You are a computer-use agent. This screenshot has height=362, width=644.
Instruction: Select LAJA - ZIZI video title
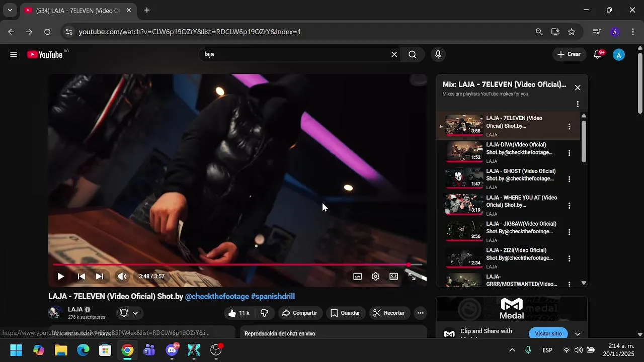pos(519,254)
